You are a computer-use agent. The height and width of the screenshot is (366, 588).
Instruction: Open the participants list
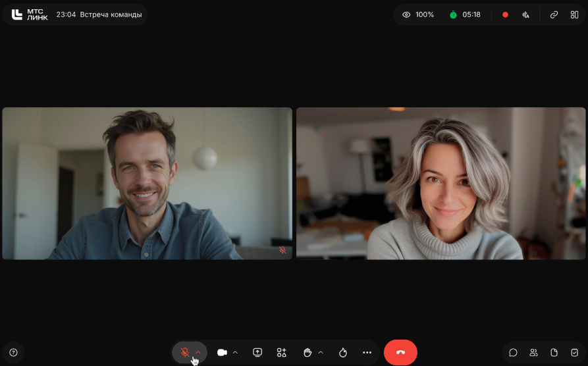tap(533, 352)
